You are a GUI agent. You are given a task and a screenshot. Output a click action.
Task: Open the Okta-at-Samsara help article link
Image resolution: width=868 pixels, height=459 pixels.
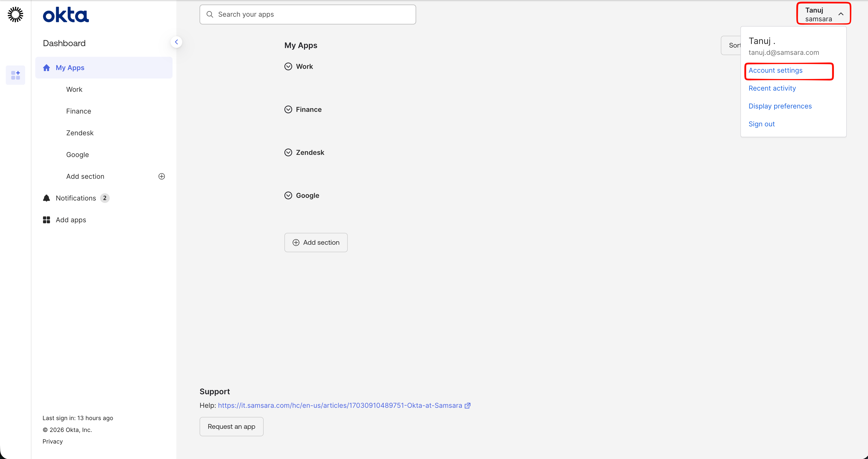[x=340, y=405]
